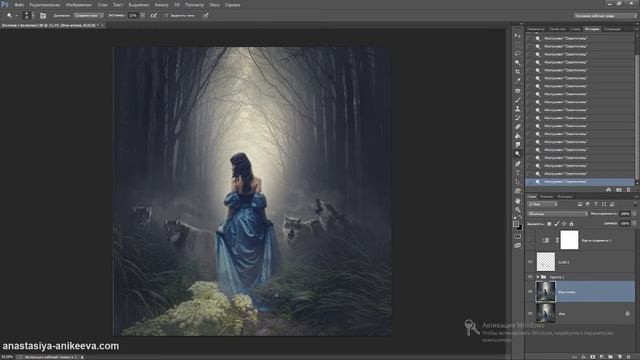Select the Clone Stamp tool
640x360 pixels.
[518, 109]
